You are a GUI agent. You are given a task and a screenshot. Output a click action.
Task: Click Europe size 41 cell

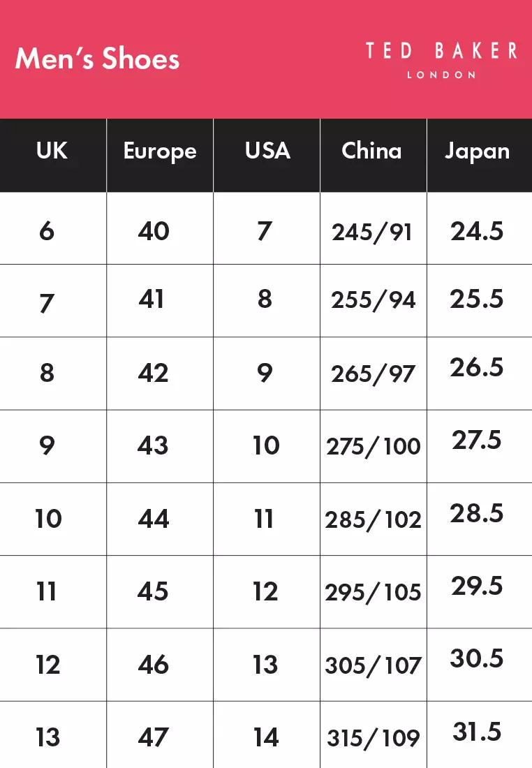click(160, 301)
